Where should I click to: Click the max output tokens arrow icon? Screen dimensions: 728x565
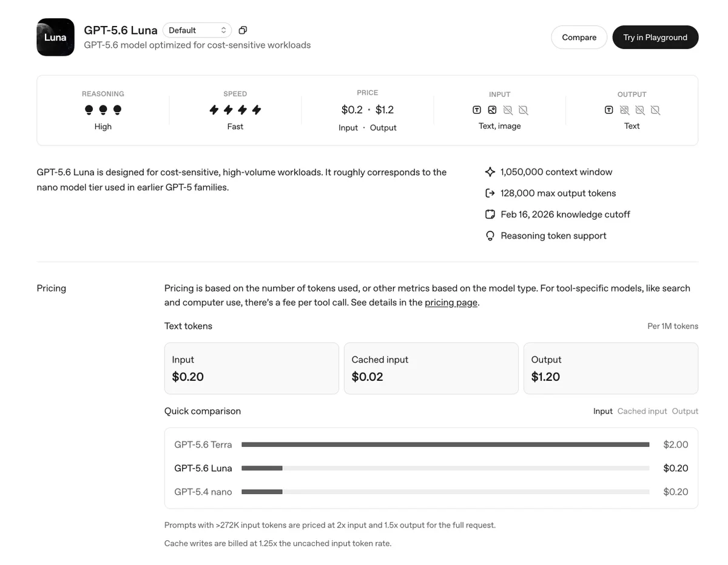[490, 193]
